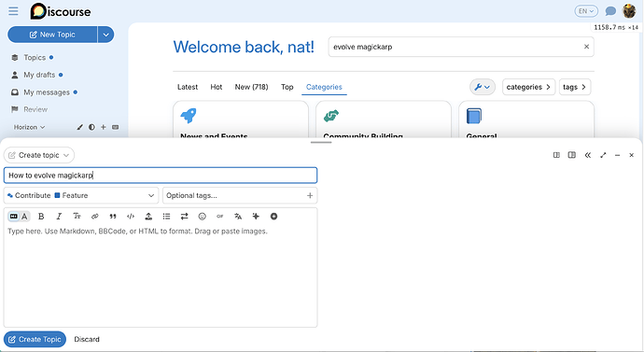The height and width of the screenshot is (352, 644).
Task: Expand the Horizon theme selector
Action: pos(29,127)
